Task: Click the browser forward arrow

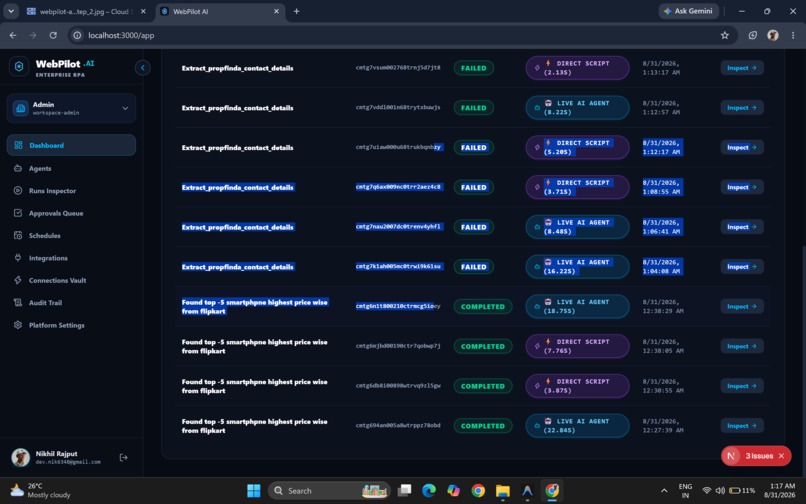Action: coord(33,35)
